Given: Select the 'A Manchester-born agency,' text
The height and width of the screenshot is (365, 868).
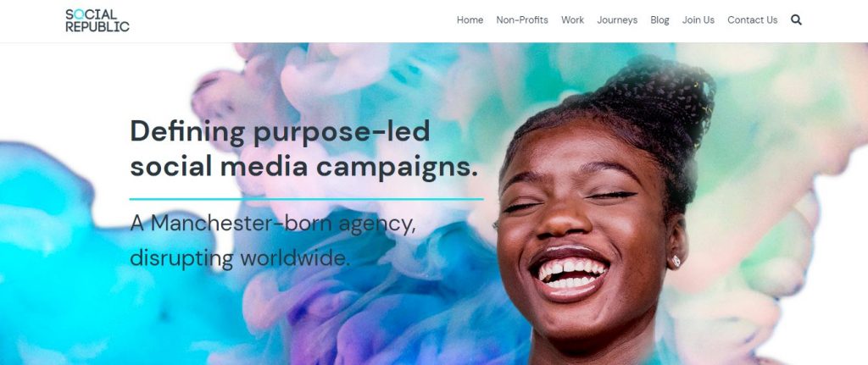Looking at the screenshot, I should (x=273, y=224).
